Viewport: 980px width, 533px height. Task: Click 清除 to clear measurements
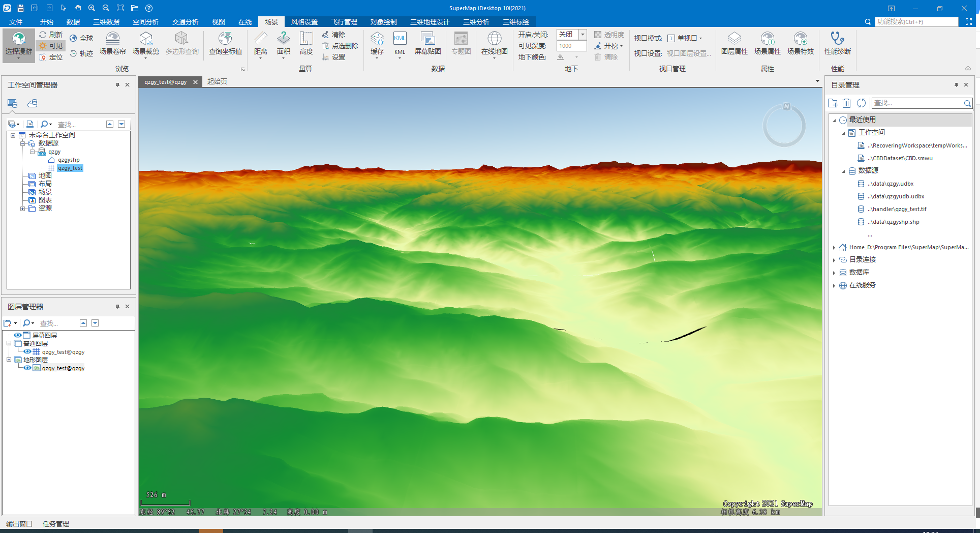point(333,35)
